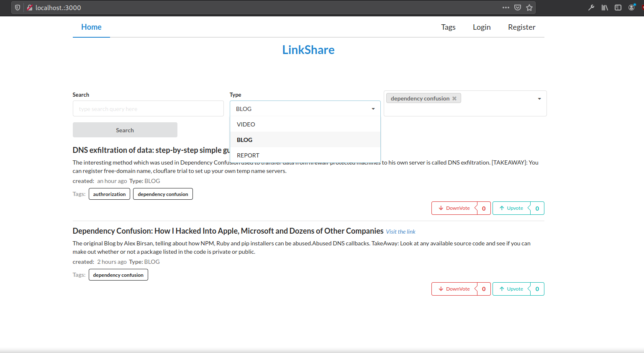
Task: Click the Firefox account profile icon
Action: [x=632, y=7]
